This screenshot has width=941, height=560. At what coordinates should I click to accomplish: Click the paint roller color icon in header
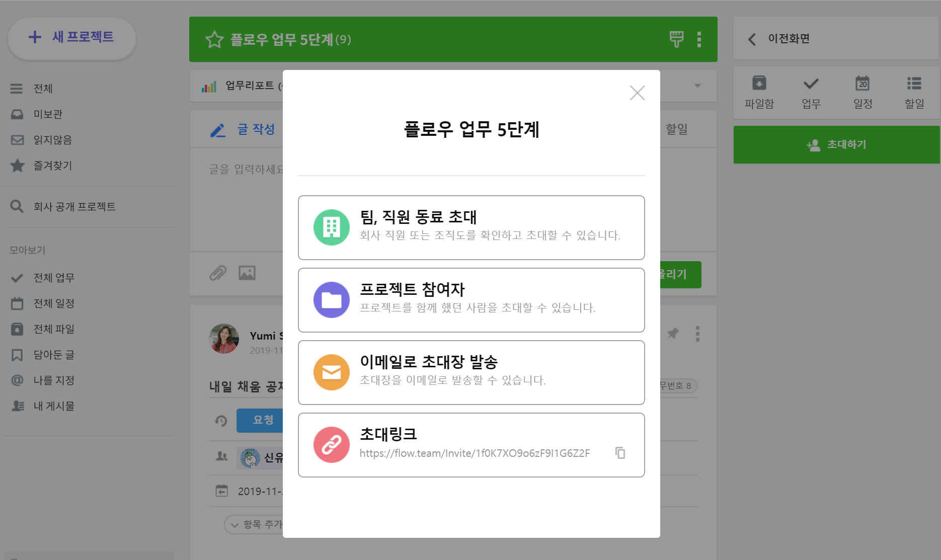(x=676, y=39)
